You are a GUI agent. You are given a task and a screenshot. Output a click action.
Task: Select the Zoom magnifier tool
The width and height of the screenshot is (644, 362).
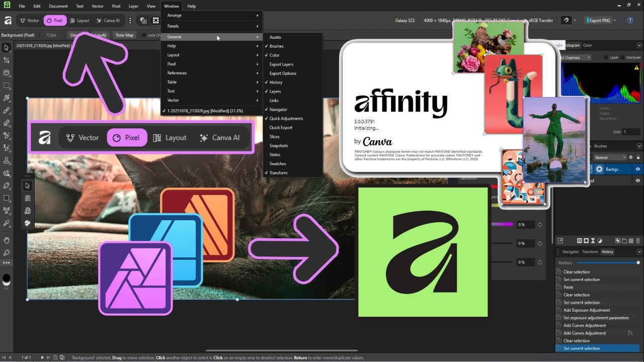point(7,253)
